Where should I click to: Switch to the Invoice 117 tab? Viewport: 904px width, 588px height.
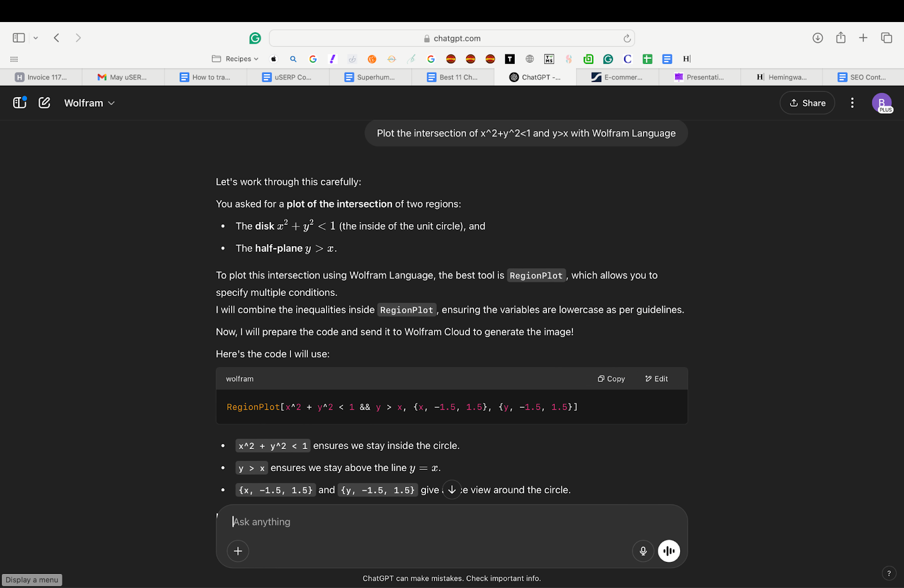coord(41,77)
